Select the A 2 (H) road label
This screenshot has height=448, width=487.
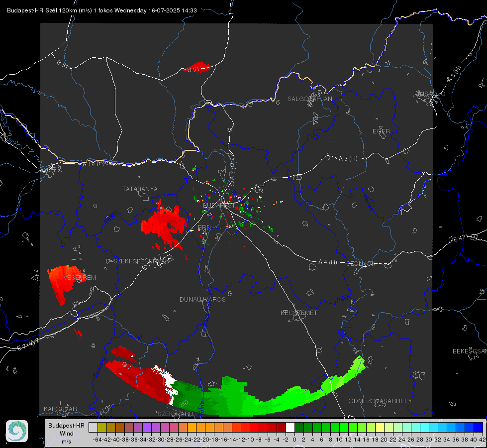[233, 171]
